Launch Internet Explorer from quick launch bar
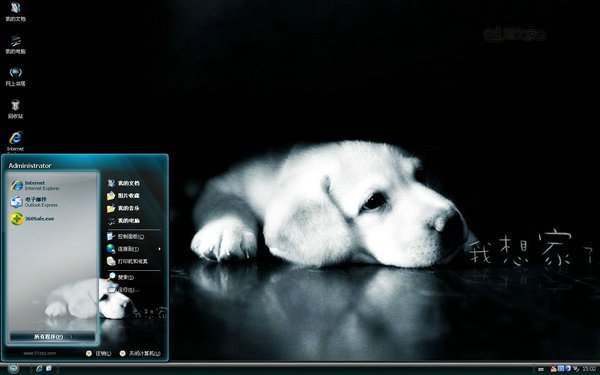Screen dimensions: 600x375 [x=39, y=368]
